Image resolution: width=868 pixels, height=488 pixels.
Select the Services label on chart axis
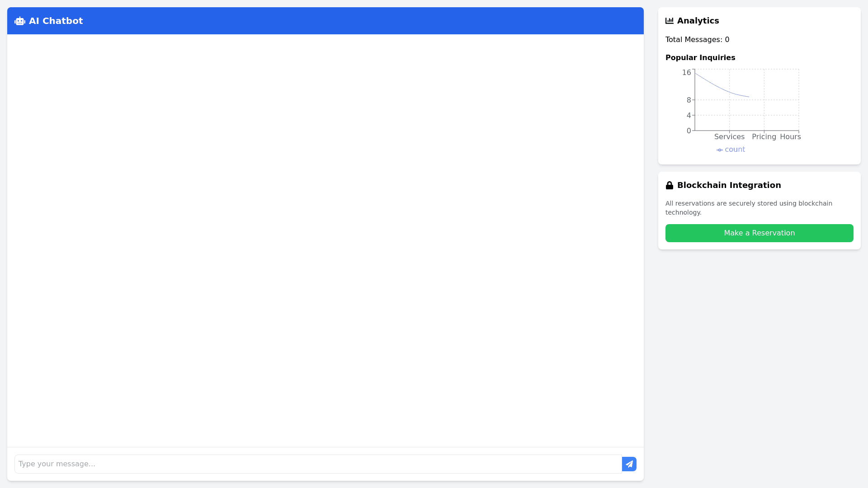pyautogui.click(x=729, y=137)
